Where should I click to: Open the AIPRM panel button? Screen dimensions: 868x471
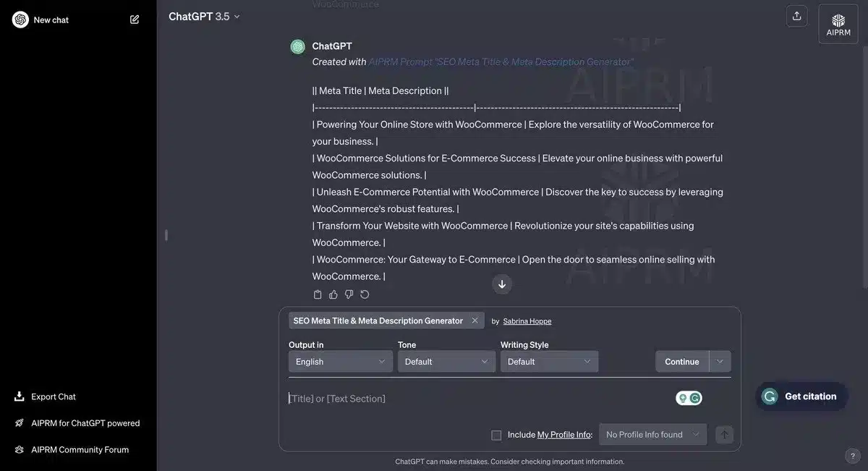point(838,24)
